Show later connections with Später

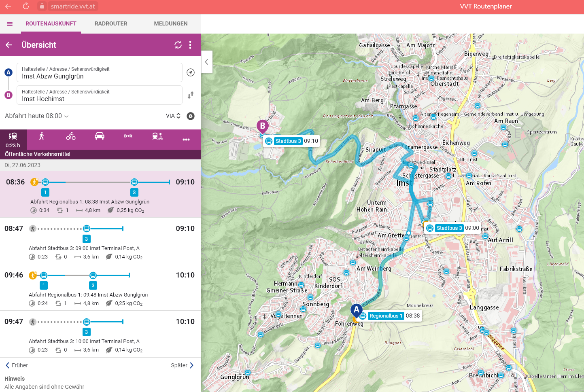[x=182, y=365]
